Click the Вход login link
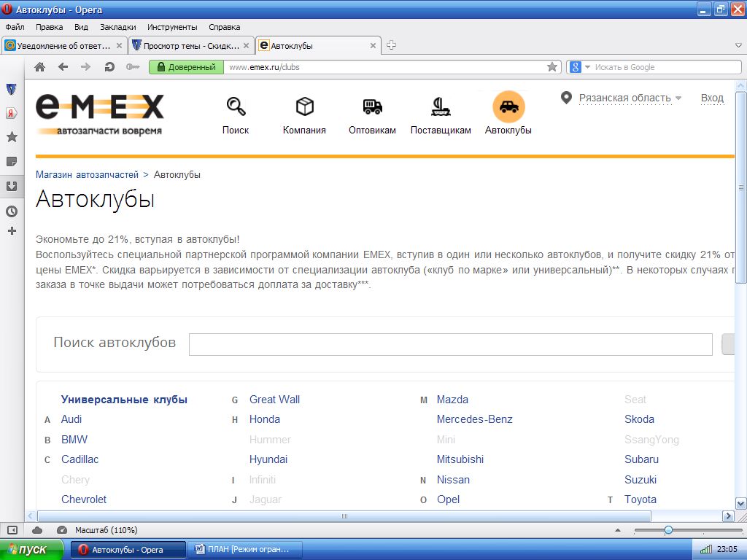This screenshot has width=747, height=560. tap(712, 98)
